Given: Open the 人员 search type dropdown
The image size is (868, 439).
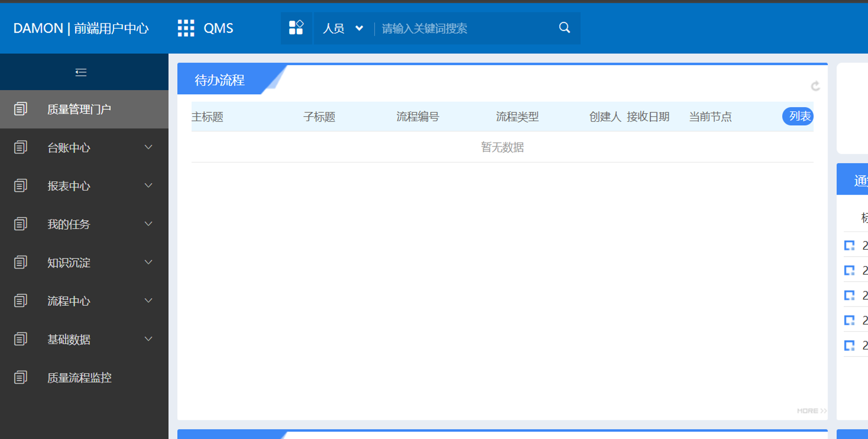Looking at the screenshot, I should click(343, 28).
